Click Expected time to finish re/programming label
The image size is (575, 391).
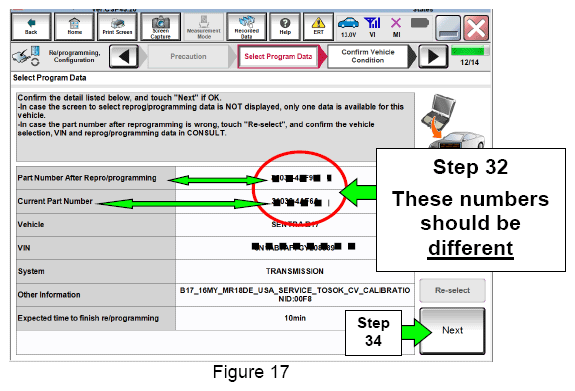88,318
